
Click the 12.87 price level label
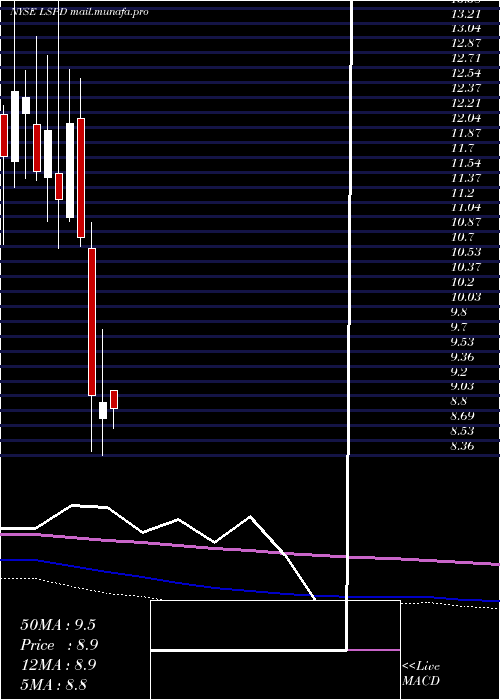(x=466, y=44)
